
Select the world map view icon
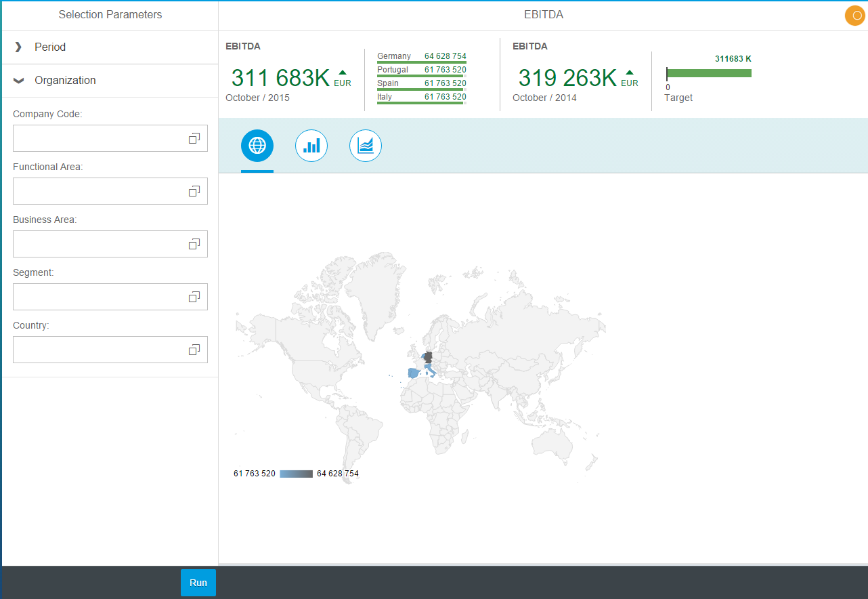coord(257,145)
